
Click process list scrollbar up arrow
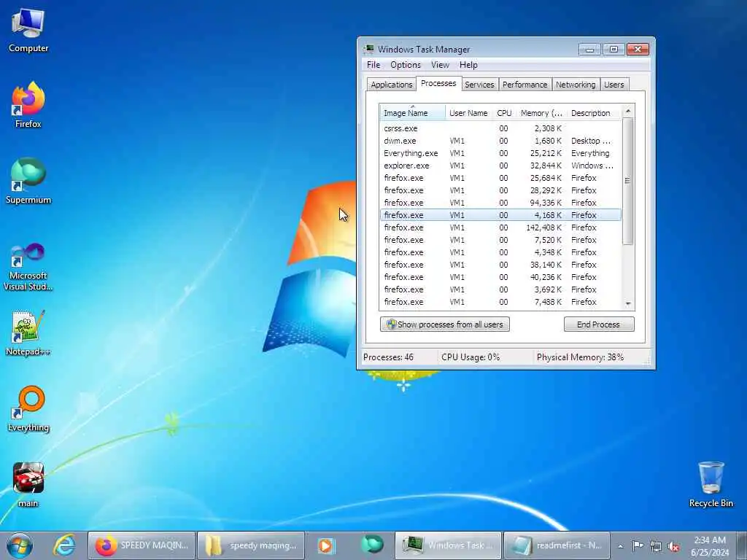(x=628, y=111)
